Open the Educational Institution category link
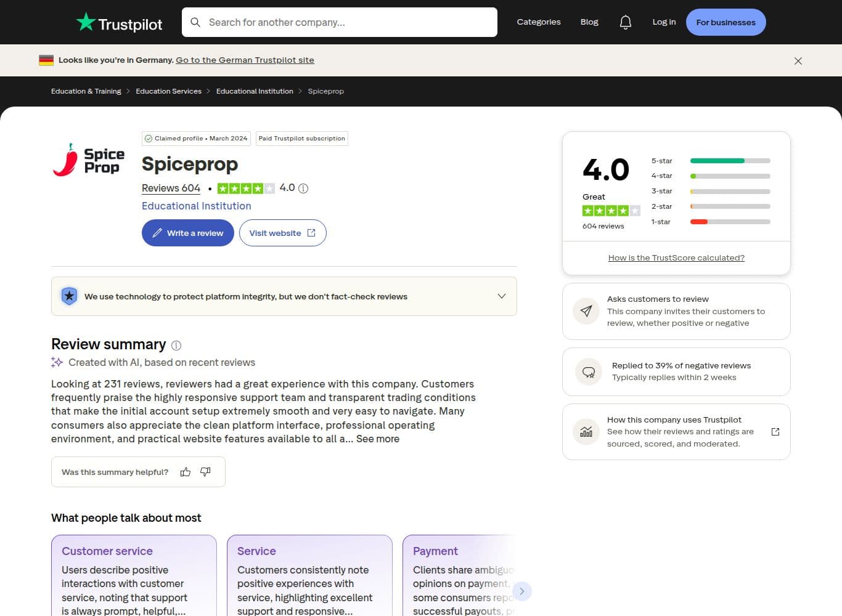This screenshot has height=616, width=842. (x=197, y=206)
